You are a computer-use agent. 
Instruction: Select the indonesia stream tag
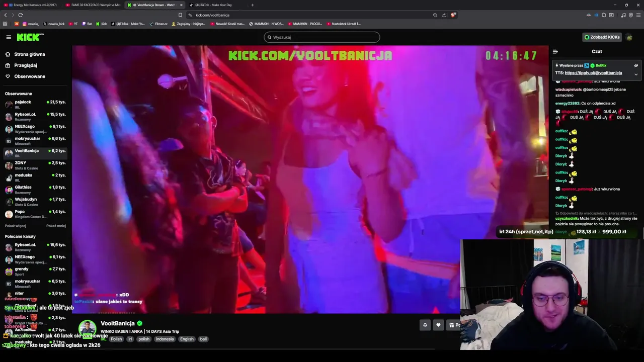[x=165, y=339]
